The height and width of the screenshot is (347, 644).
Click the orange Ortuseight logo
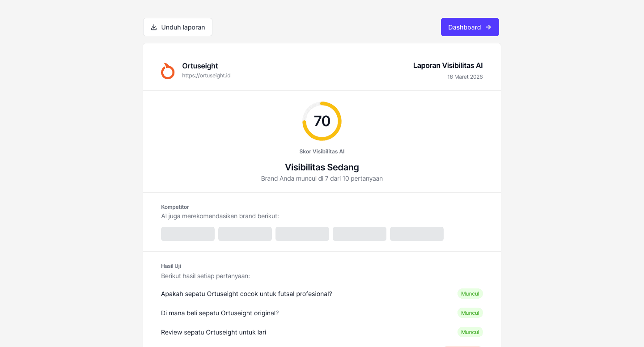168,71
